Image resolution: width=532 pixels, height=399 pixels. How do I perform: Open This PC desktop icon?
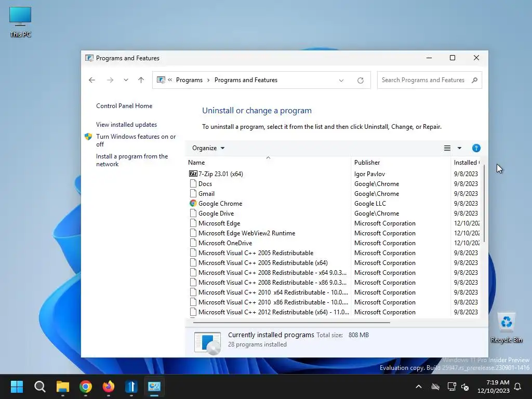20,22
